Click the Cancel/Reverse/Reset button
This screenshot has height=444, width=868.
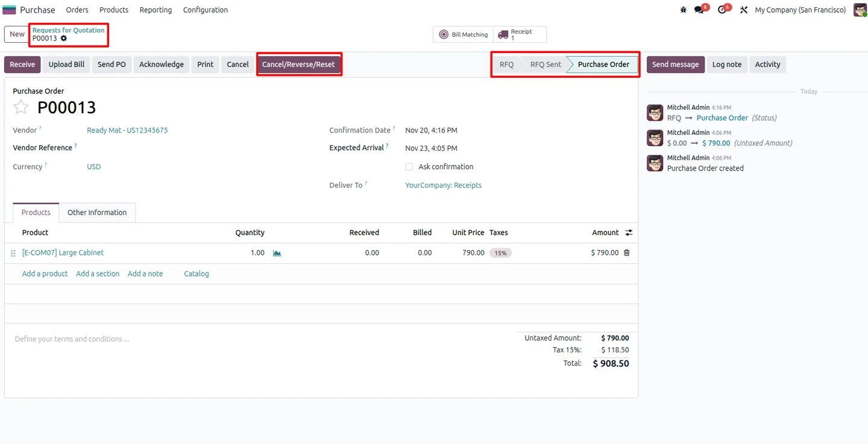298,64
